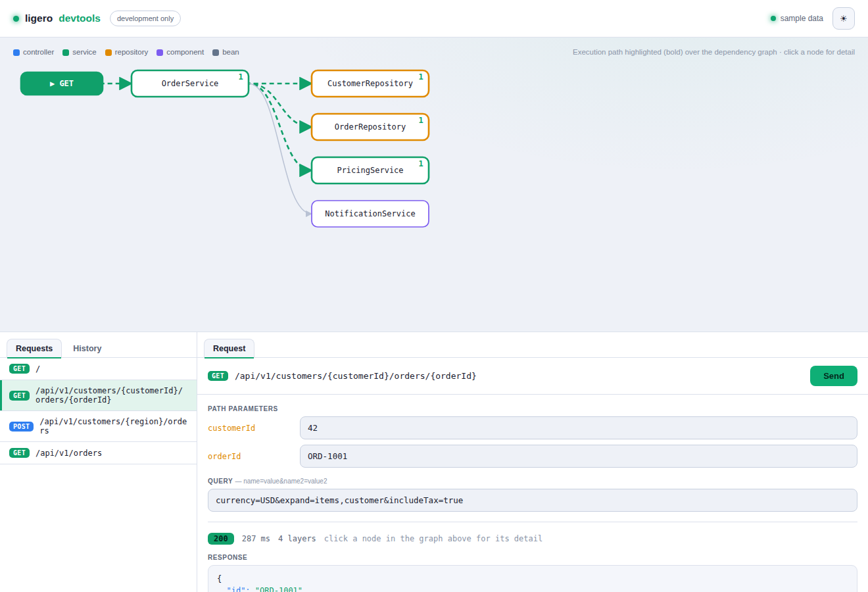Click the customerId input field
This screenshot has width=868, height=592.
click(579, 428)
